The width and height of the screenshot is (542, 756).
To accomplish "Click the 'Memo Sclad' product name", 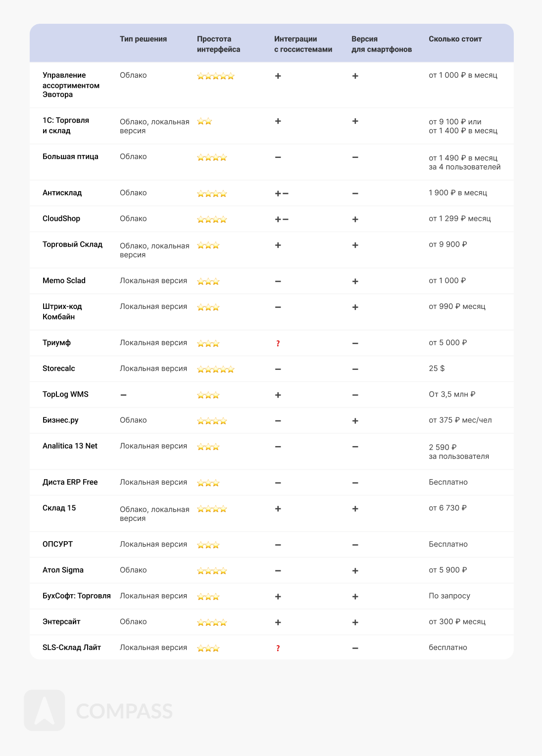I will click(x=64, y=281).
